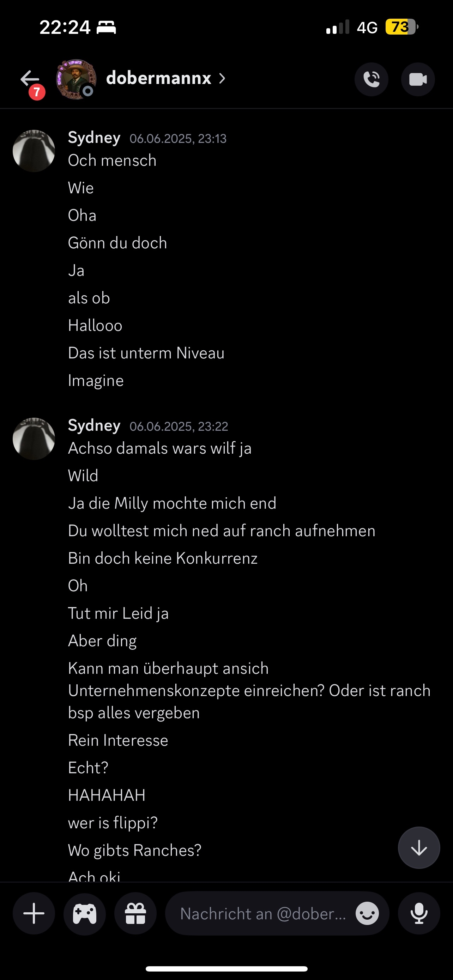Tap the 'Nachricht an @dober...' text field
The image size is (453, 980).
click(263, 913)
